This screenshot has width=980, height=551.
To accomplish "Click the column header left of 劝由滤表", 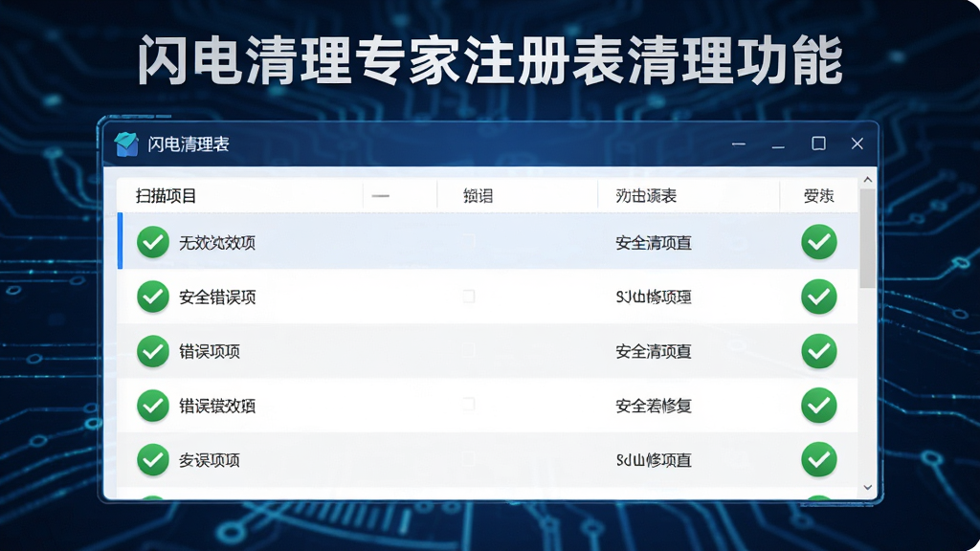I will coord(479,195).
